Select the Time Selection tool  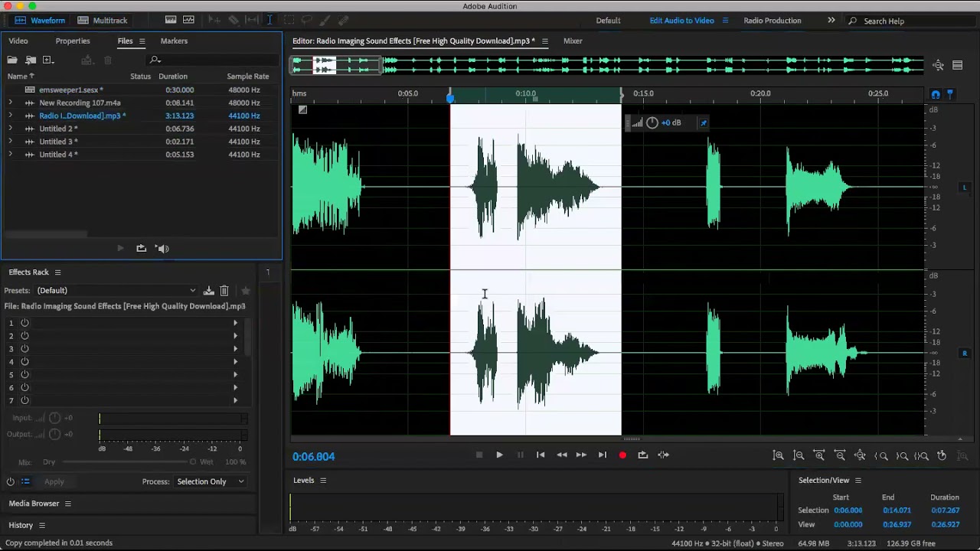click(x=269, y=20)
